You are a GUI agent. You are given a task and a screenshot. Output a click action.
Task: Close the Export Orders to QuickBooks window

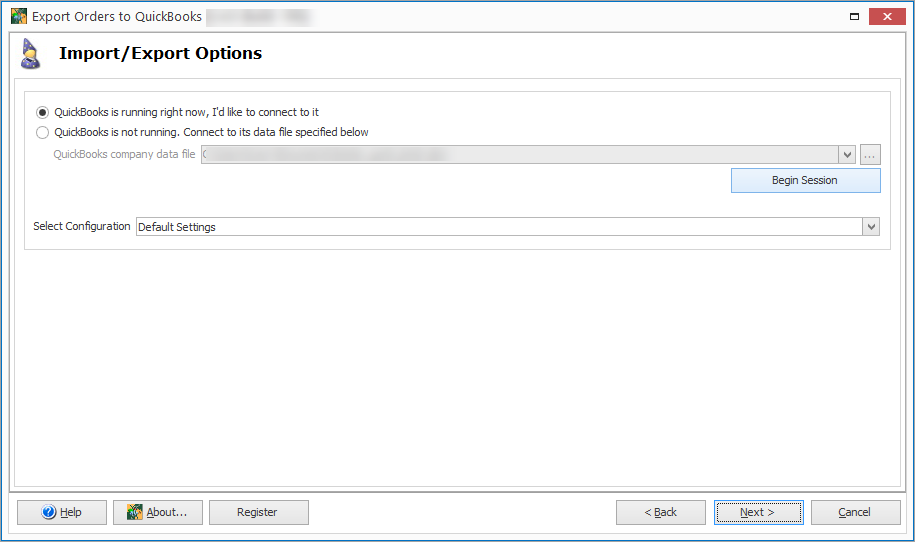tap(886, 17)
